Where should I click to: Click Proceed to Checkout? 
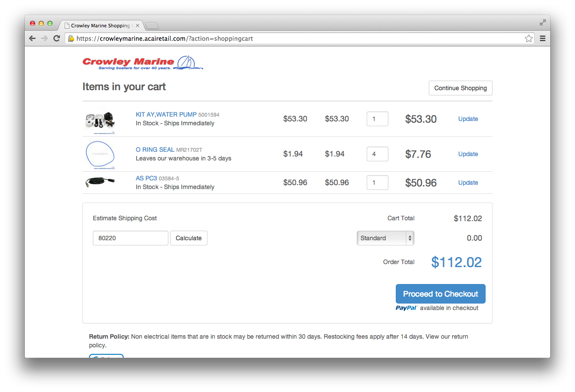(x=440, y=294)
